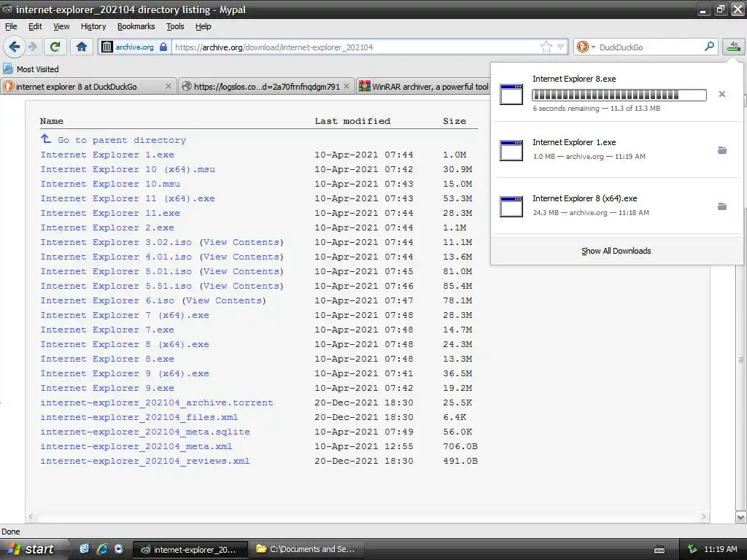Viewport: 747px width, 560px height.
Task: Click the padlock security icon in address bar
Action: [163, 47]
